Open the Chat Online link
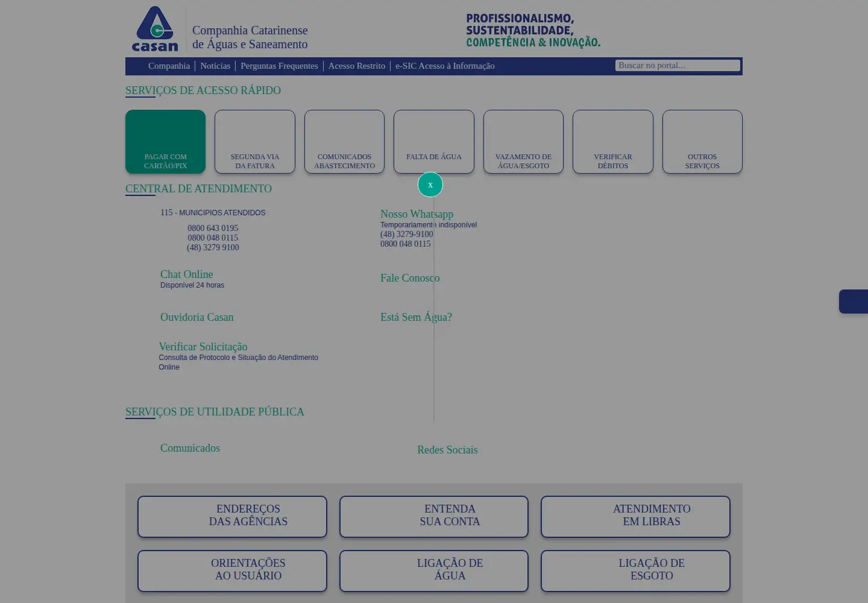 tap(187, 274)
